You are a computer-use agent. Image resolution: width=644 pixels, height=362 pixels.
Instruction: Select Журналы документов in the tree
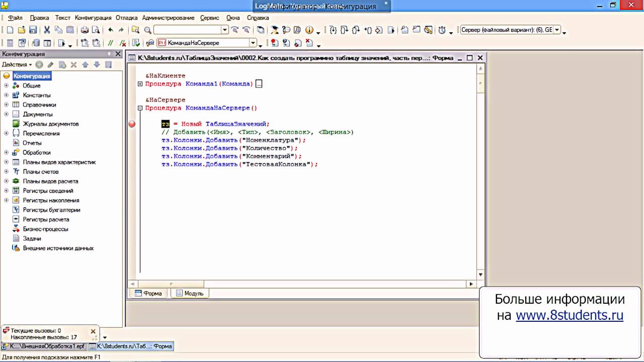pos(50,124)
